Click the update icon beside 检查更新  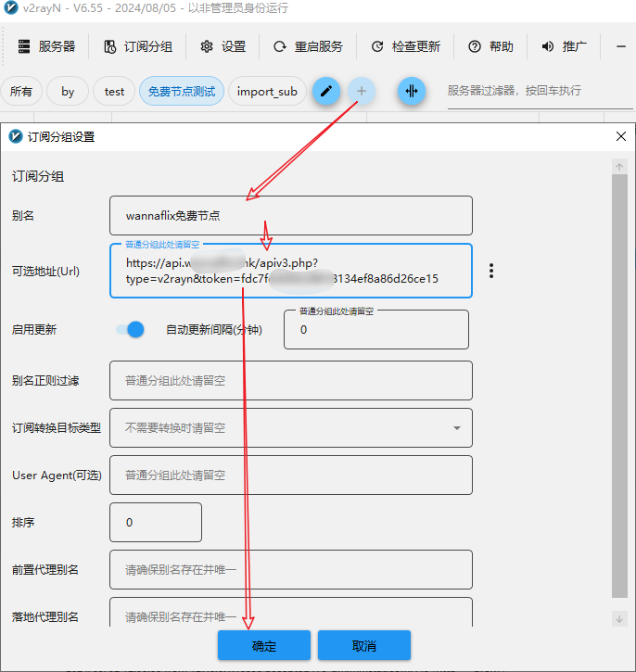coord(377,46)
